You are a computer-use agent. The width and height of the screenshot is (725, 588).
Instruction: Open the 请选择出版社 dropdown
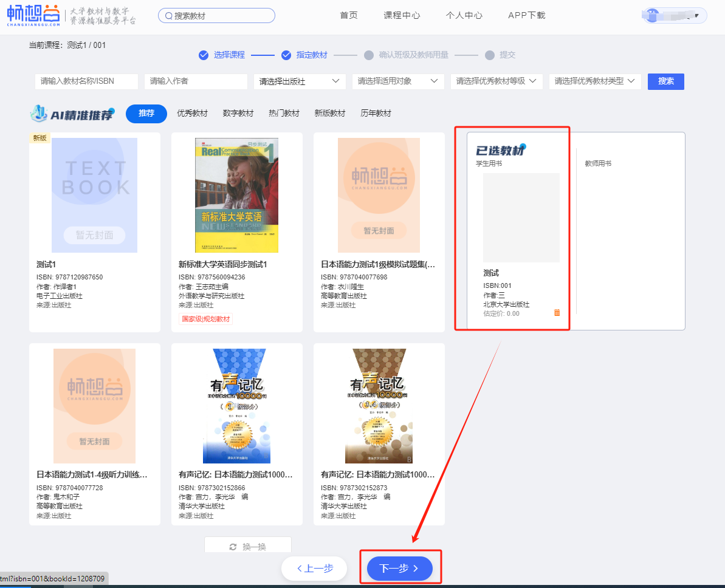(299, 81)
